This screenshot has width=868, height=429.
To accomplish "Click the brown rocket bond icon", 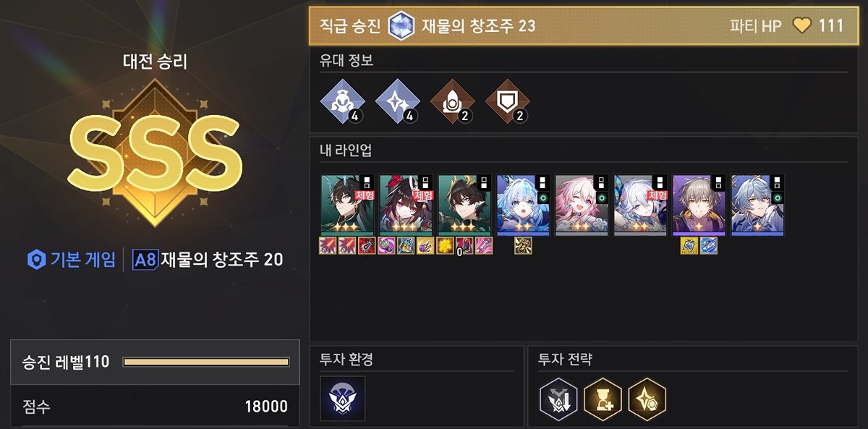I will tap(451, 104).
